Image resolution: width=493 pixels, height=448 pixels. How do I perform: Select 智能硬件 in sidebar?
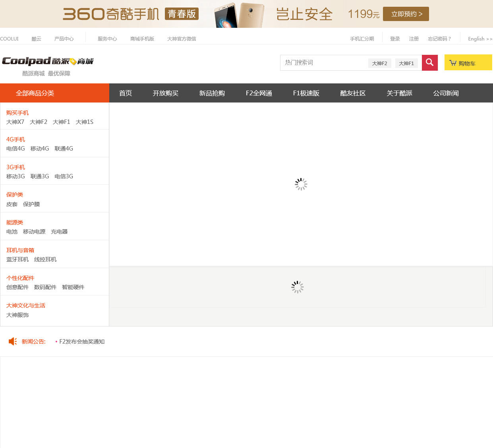pyautogui.click(x=73, y=287)
